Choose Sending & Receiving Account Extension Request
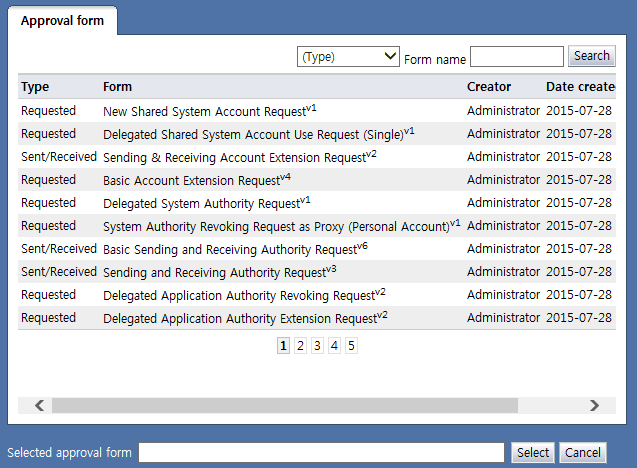 pos(235,158)
